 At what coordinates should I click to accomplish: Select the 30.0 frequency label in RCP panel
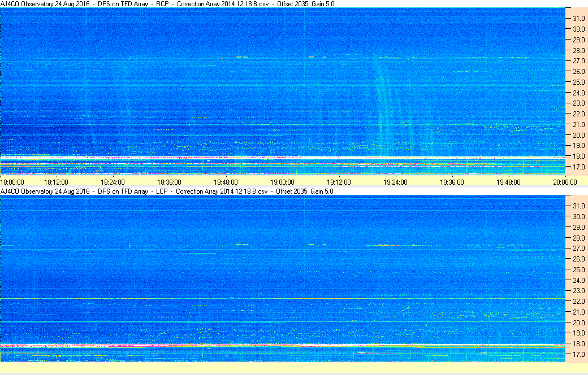click(578, 29)
